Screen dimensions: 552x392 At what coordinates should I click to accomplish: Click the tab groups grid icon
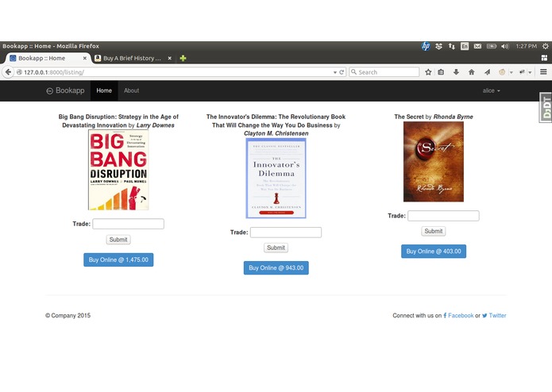(x=544, y=58)
